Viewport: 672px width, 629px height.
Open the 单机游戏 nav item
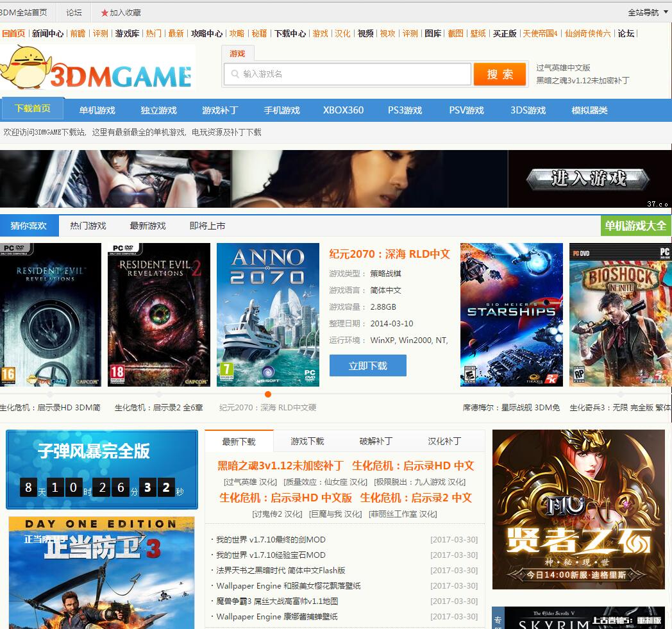pyautogui.click(x=97, y=110)
